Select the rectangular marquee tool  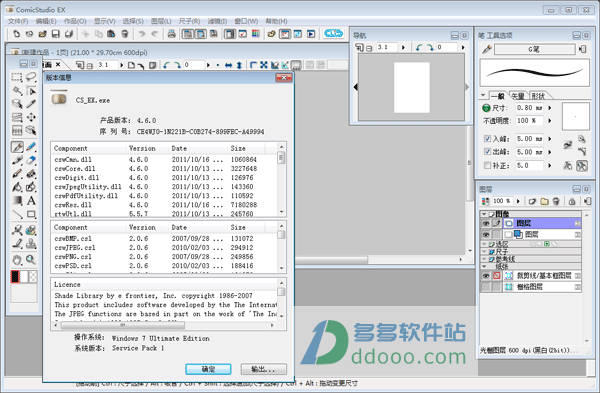pos(17,77)
